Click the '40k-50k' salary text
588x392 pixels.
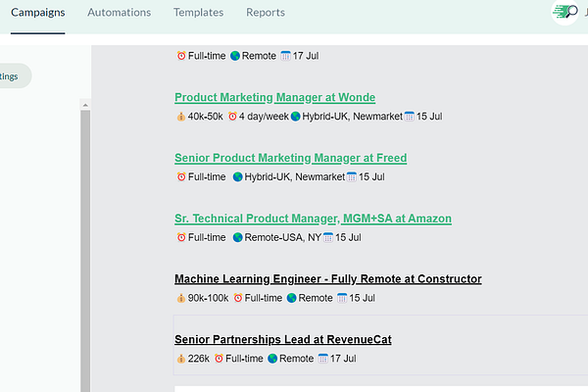click(205, 117)
